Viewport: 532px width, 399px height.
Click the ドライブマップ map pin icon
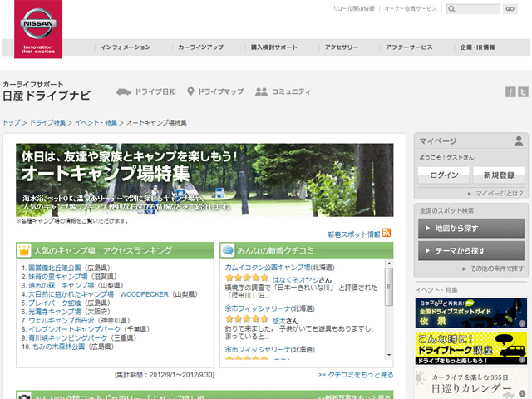190,91
